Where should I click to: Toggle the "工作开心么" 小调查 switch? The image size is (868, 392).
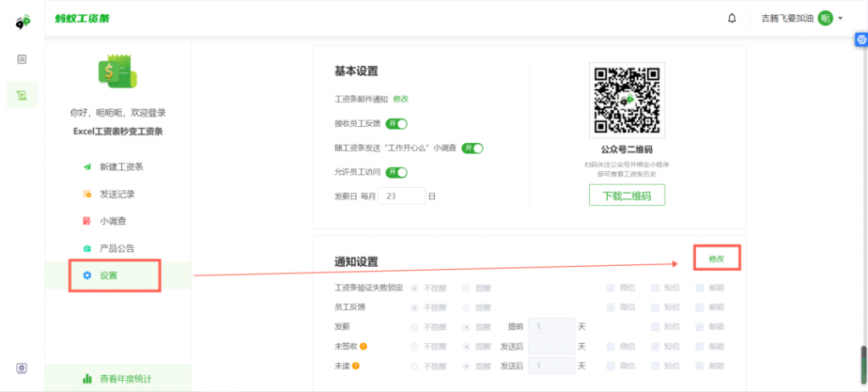click(x=472, y=148)
